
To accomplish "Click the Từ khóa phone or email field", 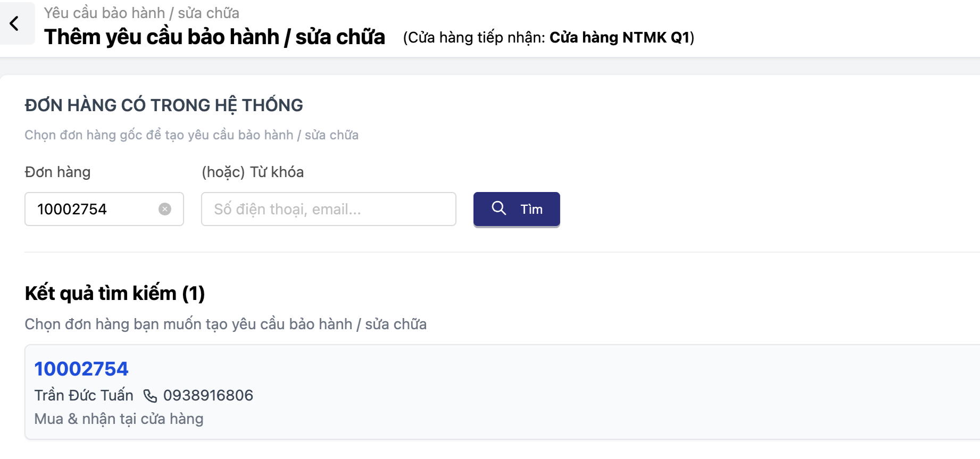I will pyautogui.click(x=328, y=209).
